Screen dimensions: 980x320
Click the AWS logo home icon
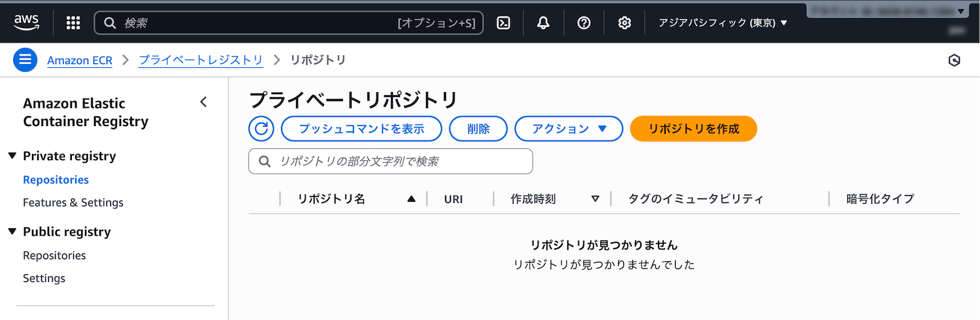pos(26,23)
